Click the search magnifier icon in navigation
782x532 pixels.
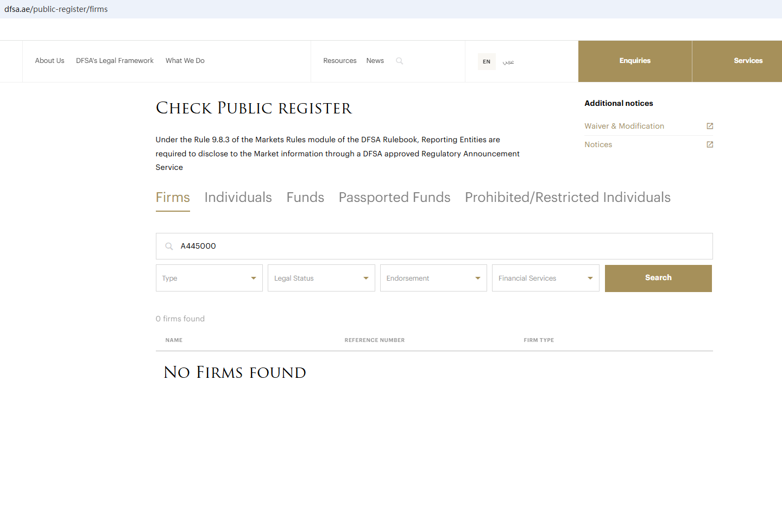(399, 61)
